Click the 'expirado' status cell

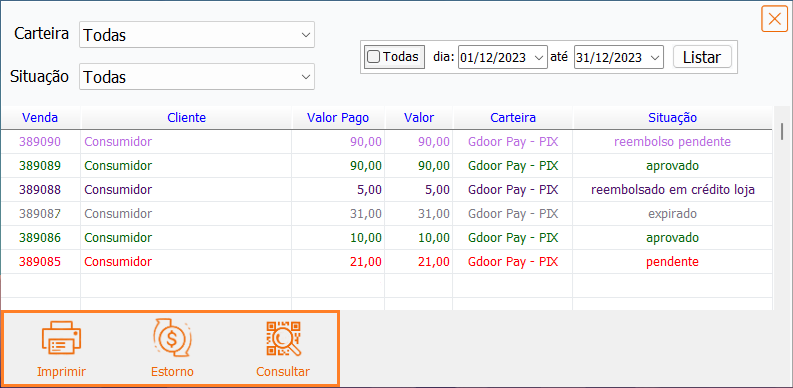coord(672,213)
